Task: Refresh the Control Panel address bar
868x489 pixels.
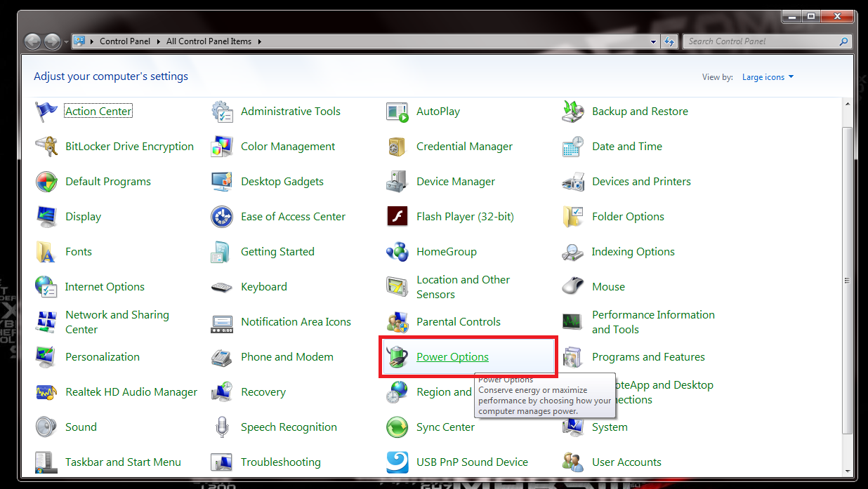Action: [x=669, y=41]
